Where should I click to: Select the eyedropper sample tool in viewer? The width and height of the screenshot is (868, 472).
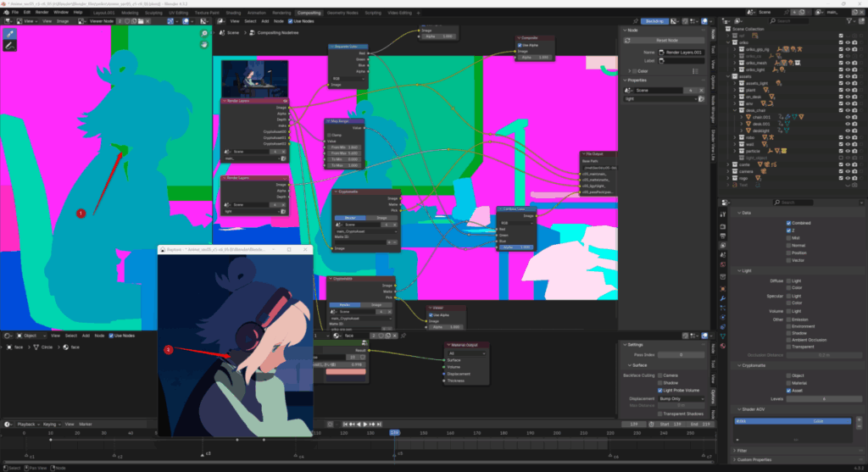coord(10,33)
